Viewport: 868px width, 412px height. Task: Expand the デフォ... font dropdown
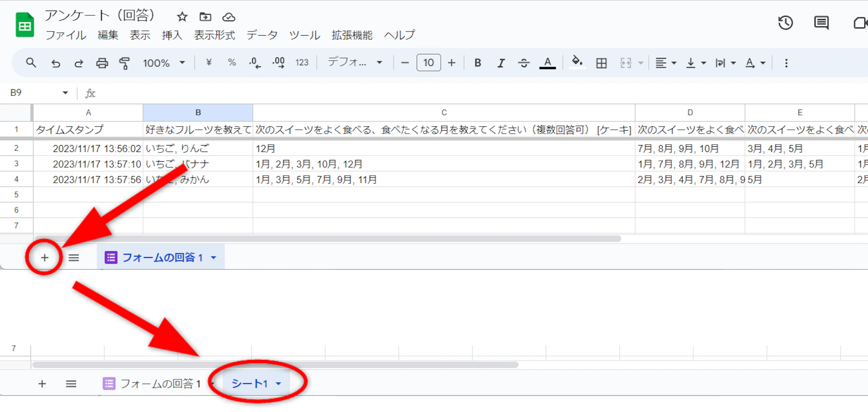(355, 63)
